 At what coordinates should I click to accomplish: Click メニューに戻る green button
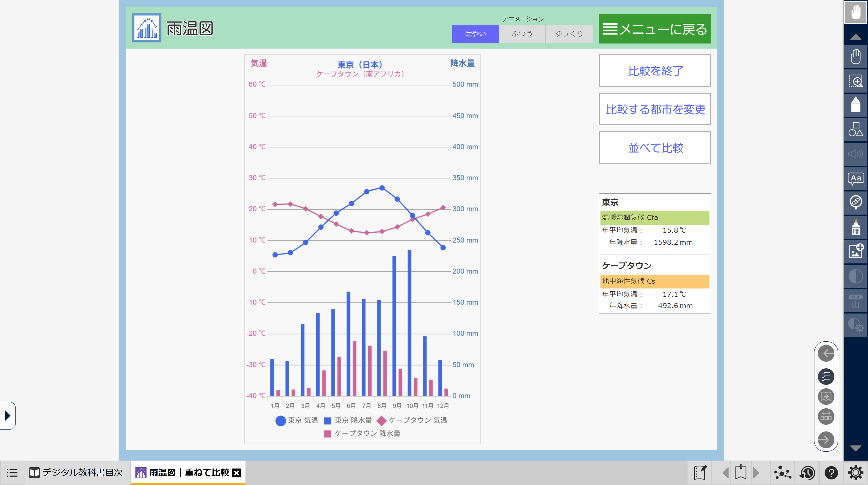[x=655, y=29]
